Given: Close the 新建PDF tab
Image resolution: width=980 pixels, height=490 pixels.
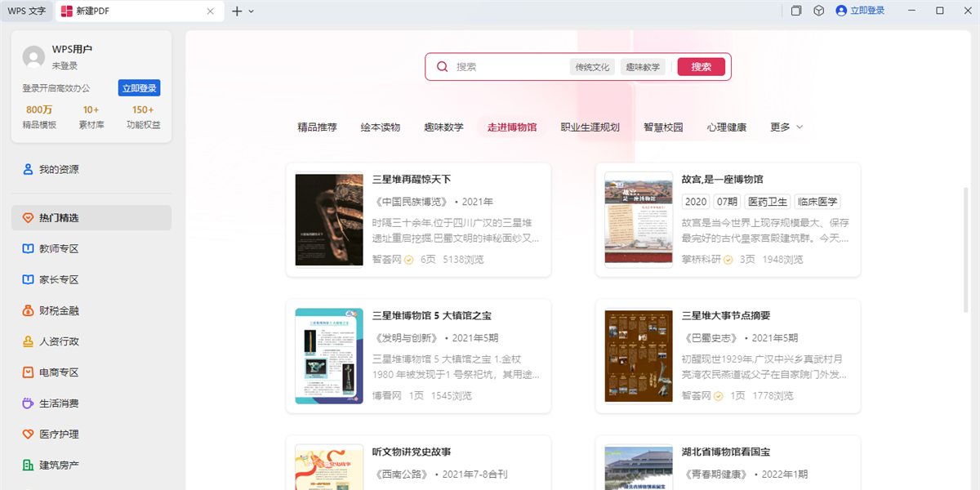Looking at the screenshot, I should coord(211,11).
